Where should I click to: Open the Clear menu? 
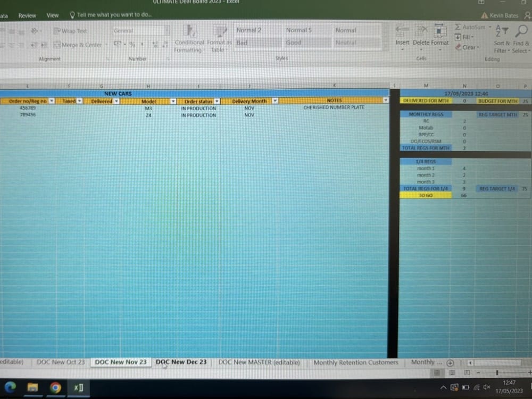tap(467, 47)
